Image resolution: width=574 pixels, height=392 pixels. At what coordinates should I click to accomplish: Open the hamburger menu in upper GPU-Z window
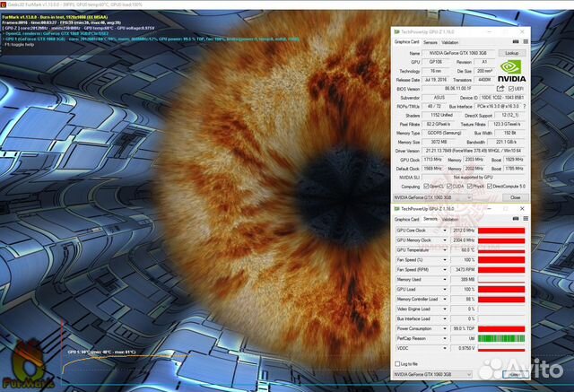pos(526,42)
